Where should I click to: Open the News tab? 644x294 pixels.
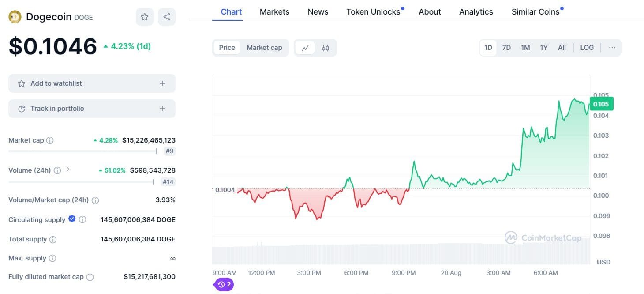[318, 12]
